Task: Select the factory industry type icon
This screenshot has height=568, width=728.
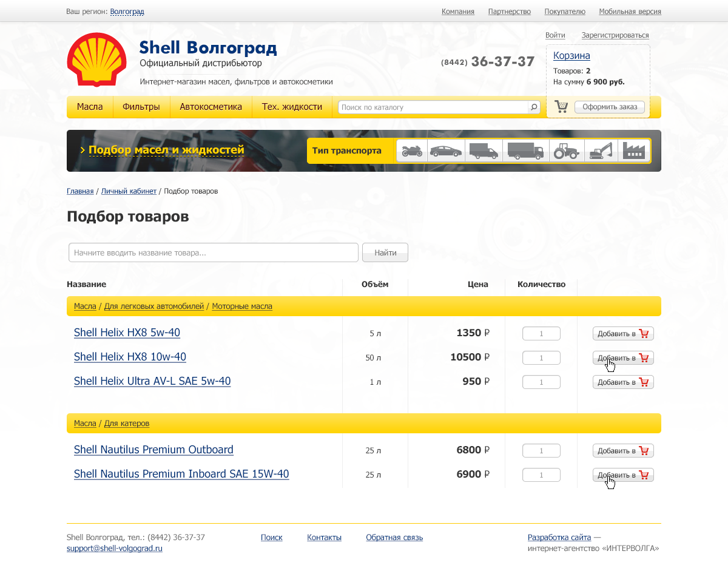Action: click(x=634, y=150)
